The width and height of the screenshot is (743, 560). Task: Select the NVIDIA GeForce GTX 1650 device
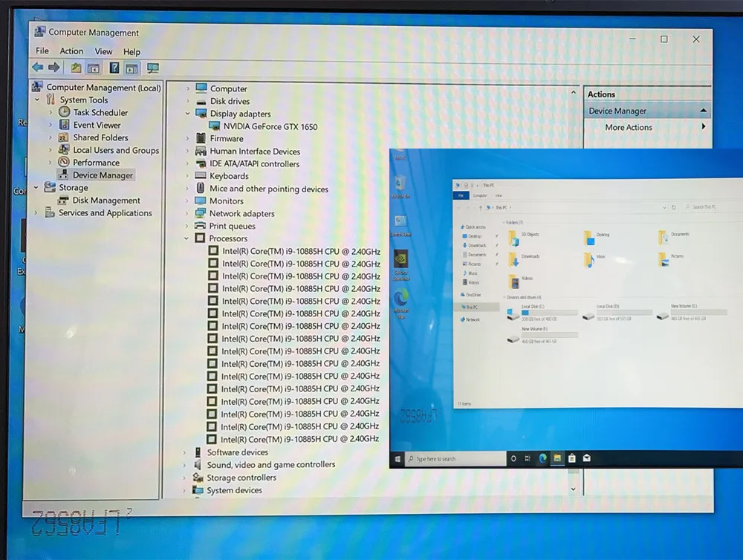[270, 126]
